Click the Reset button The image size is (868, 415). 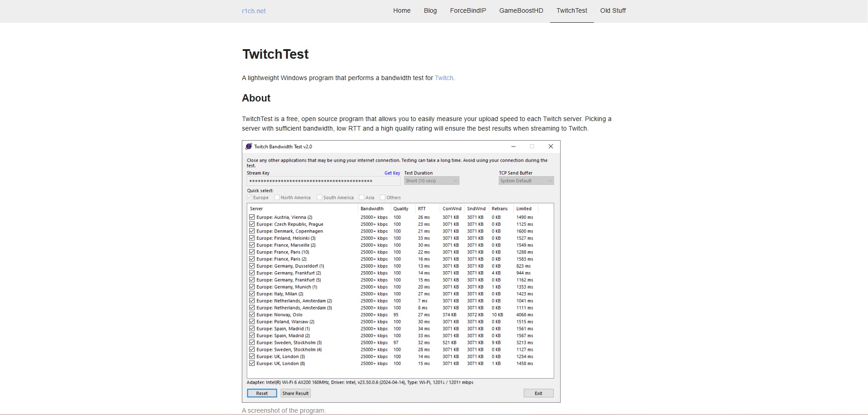point(262,393)
